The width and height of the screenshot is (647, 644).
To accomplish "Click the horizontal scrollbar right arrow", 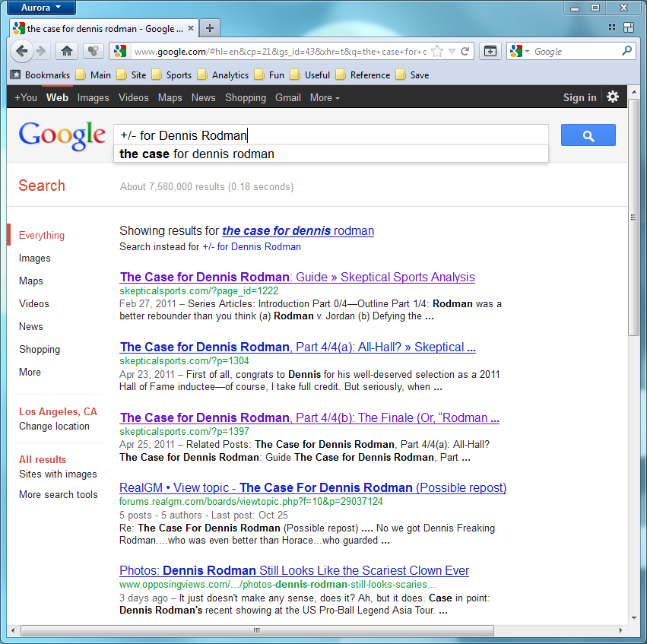I will pos(621,630).
